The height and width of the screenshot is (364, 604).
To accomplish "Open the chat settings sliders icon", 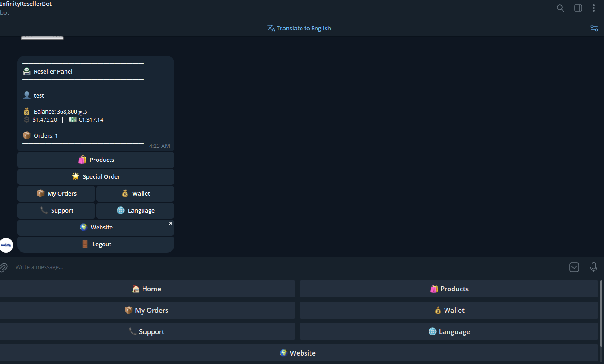I will [594, 28].
